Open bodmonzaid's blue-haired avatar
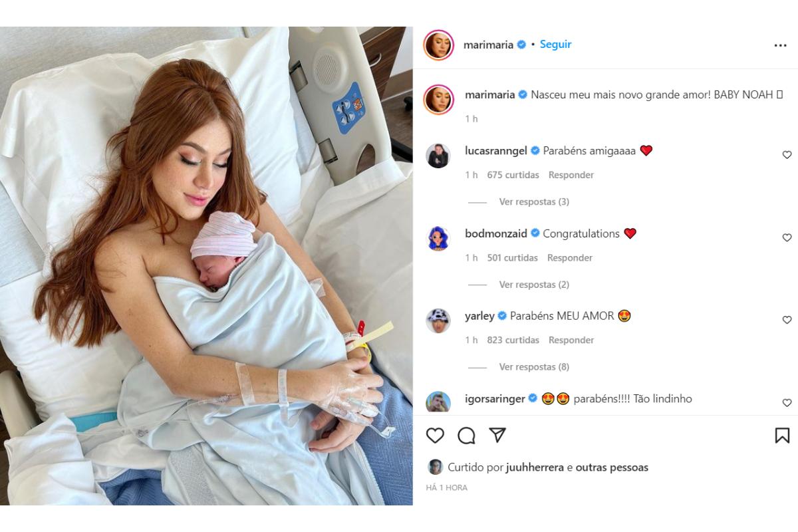The width and height of the screenshot is (798, 532). 438,238
